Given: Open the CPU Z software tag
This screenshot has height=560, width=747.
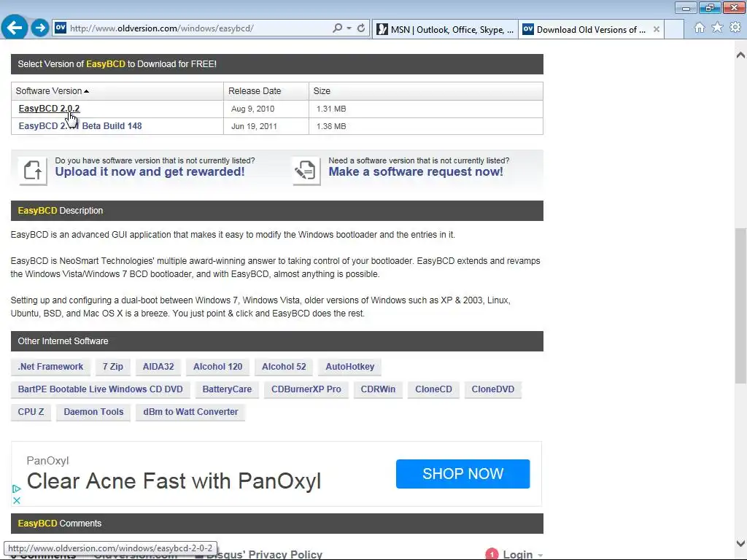Looking at the screenshot, I should pos(31,412).
